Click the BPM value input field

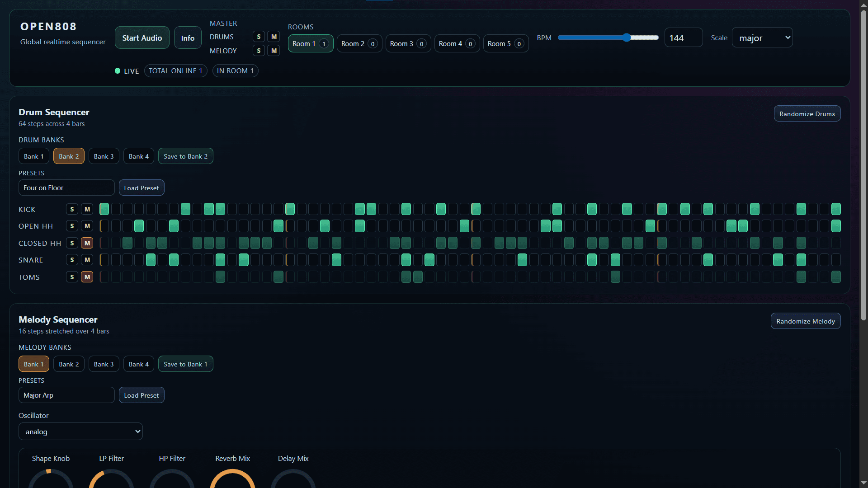(683, 38)
